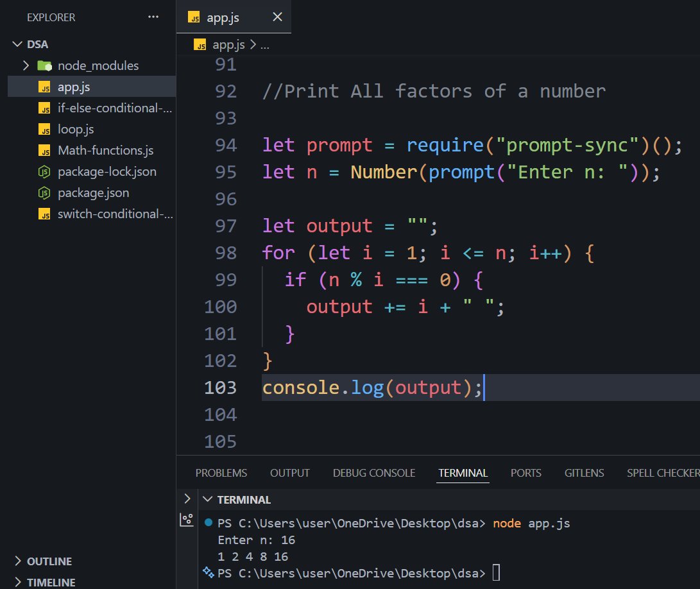Screen dimensions: 700x589
Task: Open package.json in explorer
Action: click(x=92, y=193)
